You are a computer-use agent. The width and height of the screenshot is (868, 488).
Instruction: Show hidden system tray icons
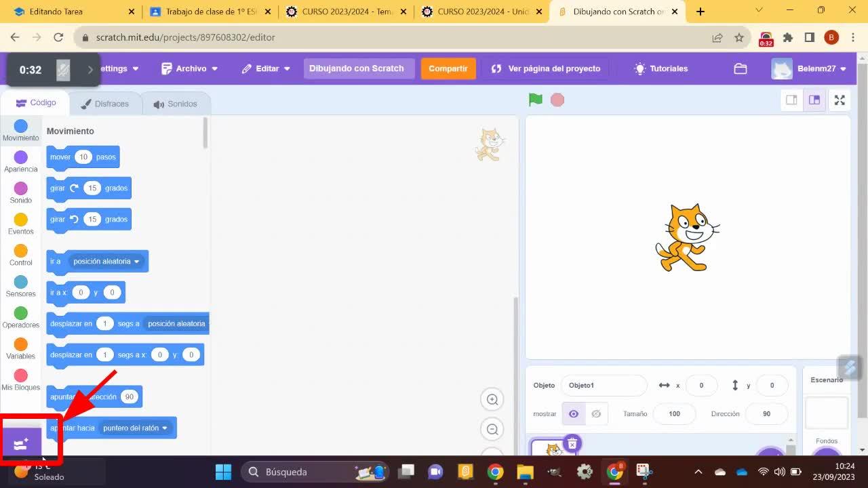pyautogui.click(x=698, y=472)
